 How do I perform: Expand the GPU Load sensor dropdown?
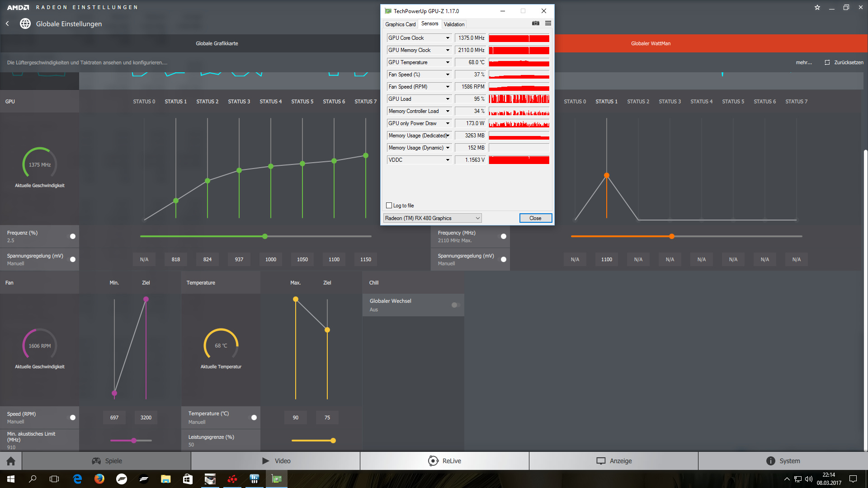click(448, 99)
